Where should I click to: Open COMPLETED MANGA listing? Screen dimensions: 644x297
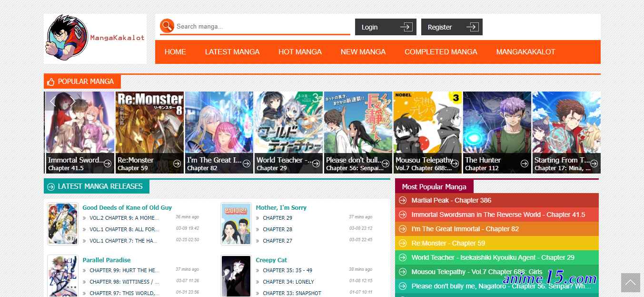(x=441, y=52)
